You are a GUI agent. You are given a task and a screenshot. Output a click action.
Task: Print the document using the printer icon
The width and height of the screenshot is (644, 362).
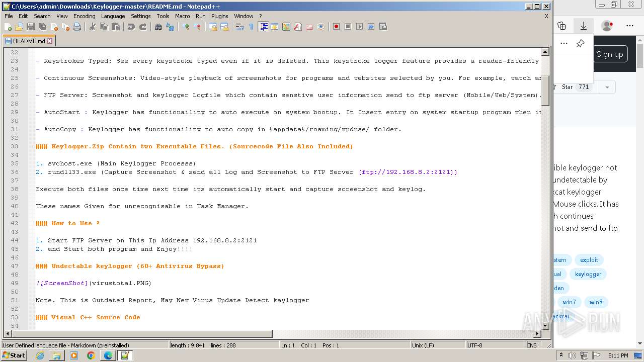tap(77, 27)
